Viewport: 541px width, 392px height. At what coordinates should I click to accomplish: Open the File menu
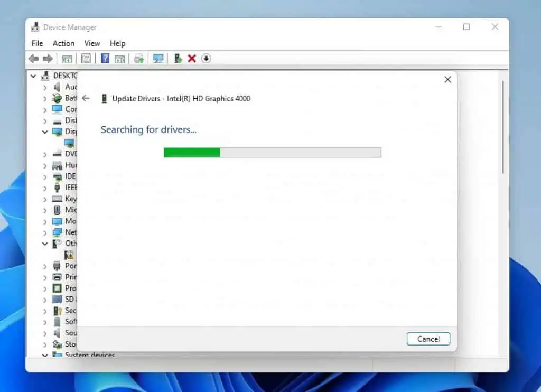[x=36, y=43]
